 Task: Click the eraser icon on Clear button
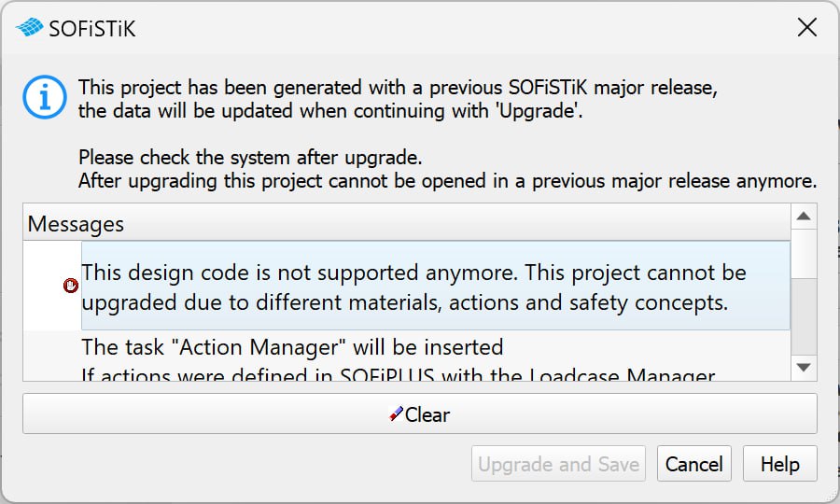coord(396,414)
